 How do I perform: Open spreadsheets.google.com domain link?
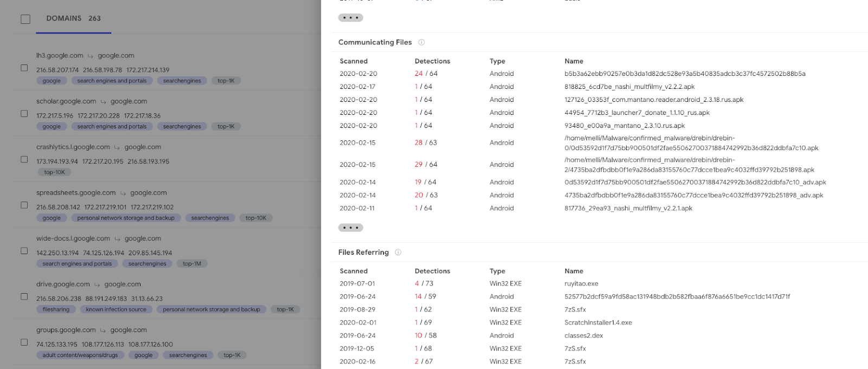pyautogui.click(x=76, y=193)
